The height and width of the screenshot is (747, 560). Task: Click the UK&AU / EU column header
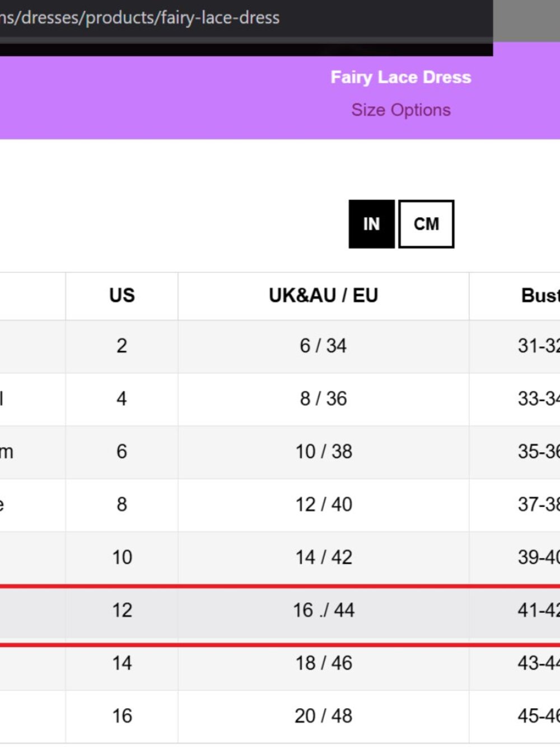point(324,295)
